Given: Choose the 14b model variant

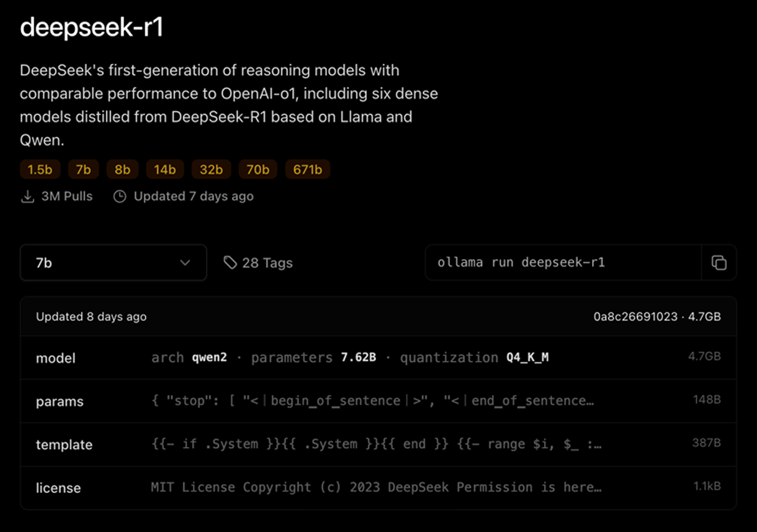Looking at the screenshot, I should point(164,169).
